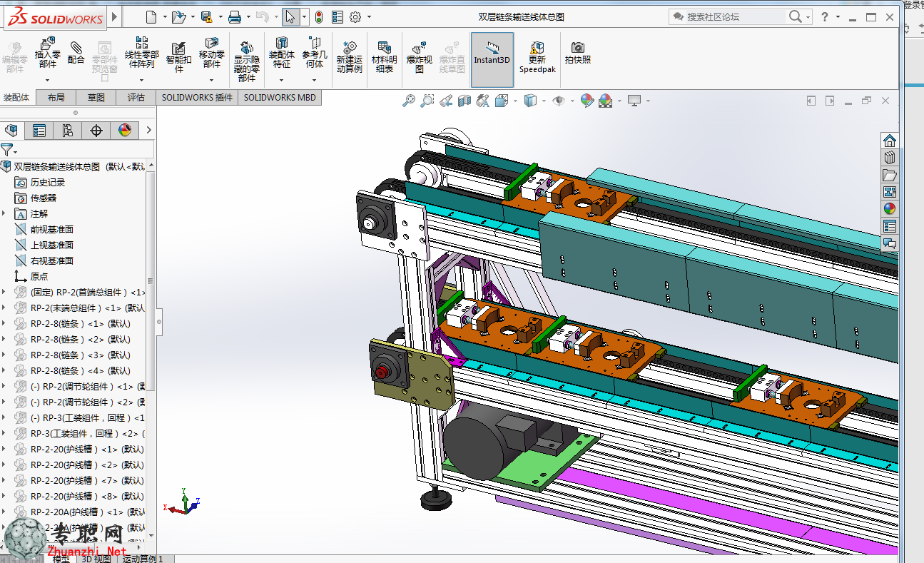Open dropdown arrow next to Save icon
Viewport: 924px width, 563px height.
(x=220, y=16)
